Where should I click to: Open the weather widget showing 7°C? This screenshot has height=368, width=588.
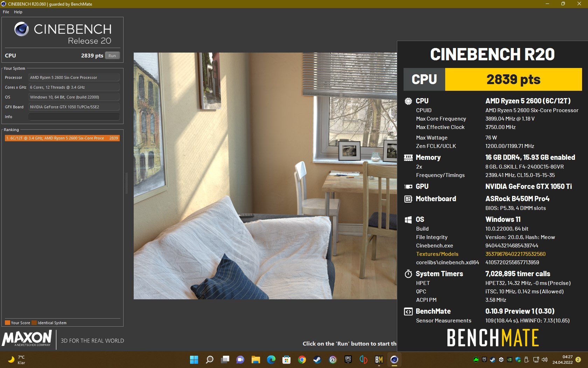tap(16, 360)
